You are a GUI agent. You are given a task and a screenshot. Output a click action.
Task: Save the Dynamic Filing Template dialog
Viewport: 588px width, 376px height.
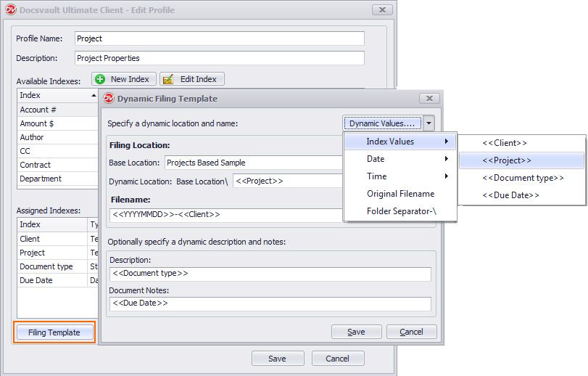click(356, 332)
